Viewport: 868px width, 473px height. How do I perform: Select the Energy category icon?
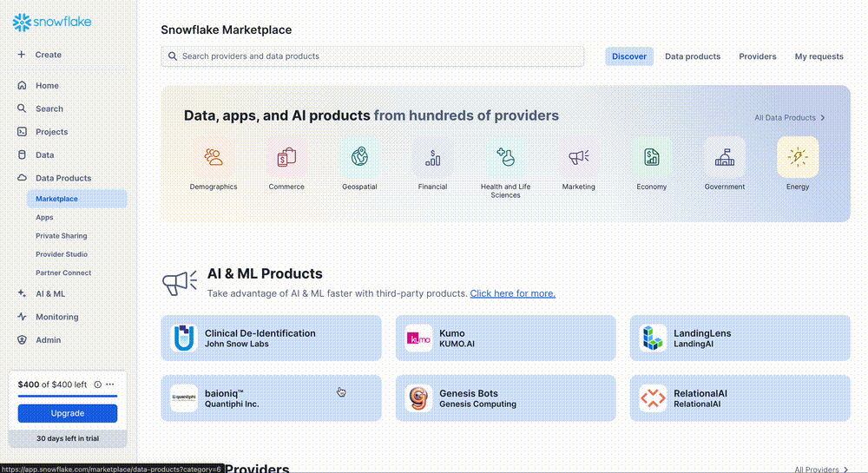click(798, 157)
